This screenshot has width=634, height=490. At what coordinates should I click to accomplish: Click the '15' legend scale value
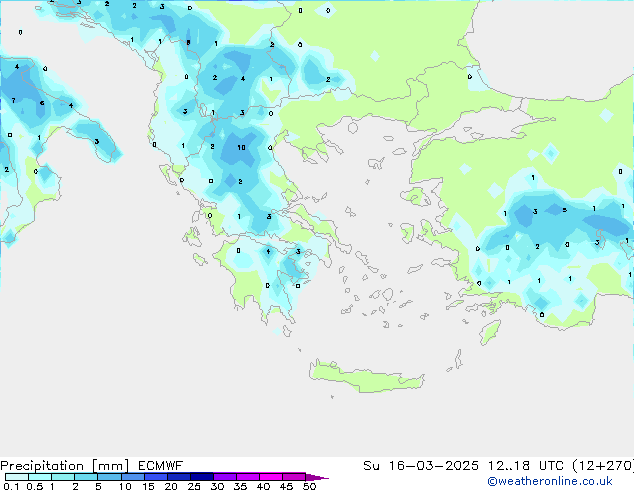[148, 486]
